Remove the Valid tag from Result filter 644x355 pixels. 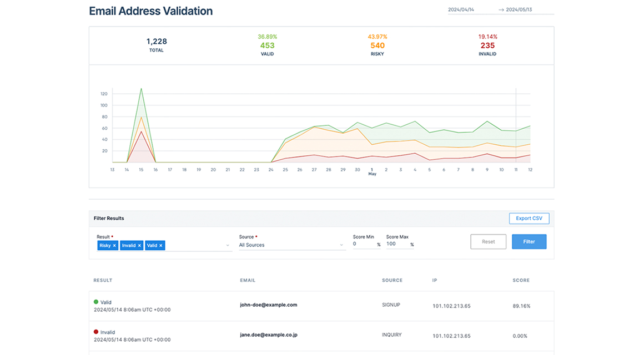pyautogui.click(x=161, y=246)
